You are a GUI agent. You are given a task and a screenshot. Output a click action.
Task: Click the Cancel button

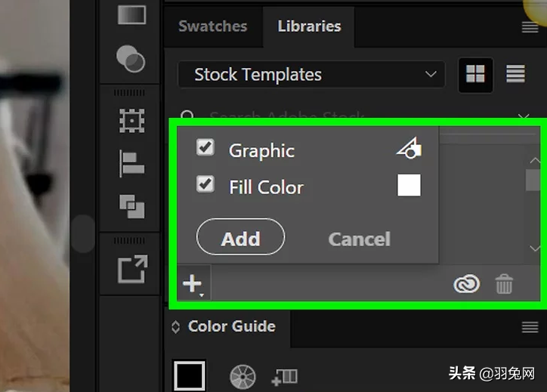pos(359,239)
